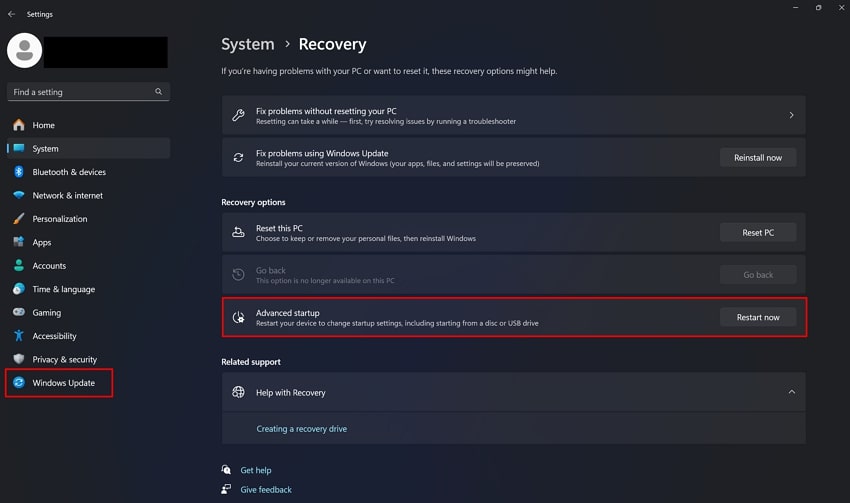Collapse the Help with Recovery section
This screenshot has width=850, height=503.
click(x=792, y=392)
